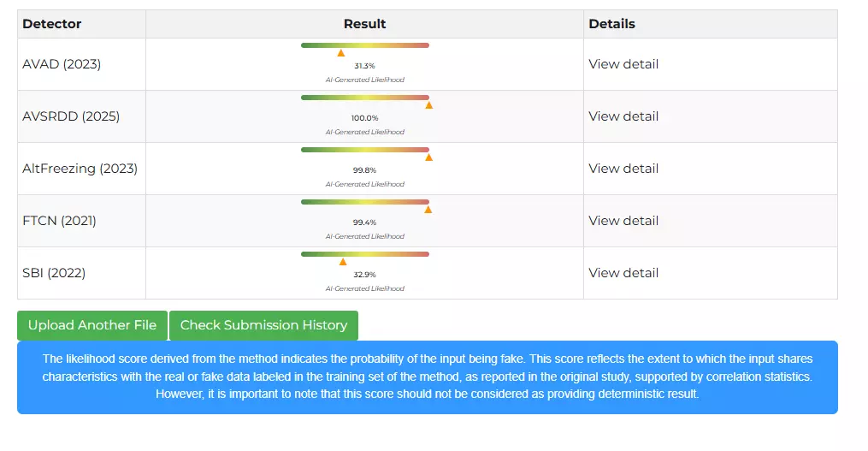
Task: Click the blue likelihood score disclaimer box
Action: [427, 377]
